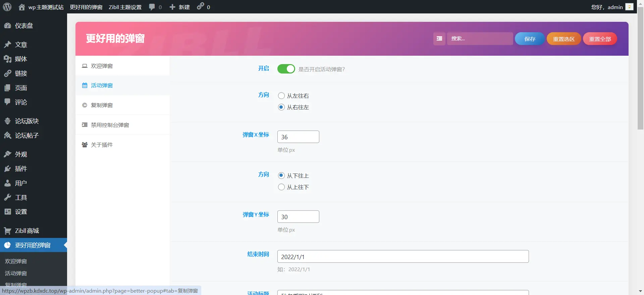
Task: Open the 新建 new content menu
Action: [180, 7]
